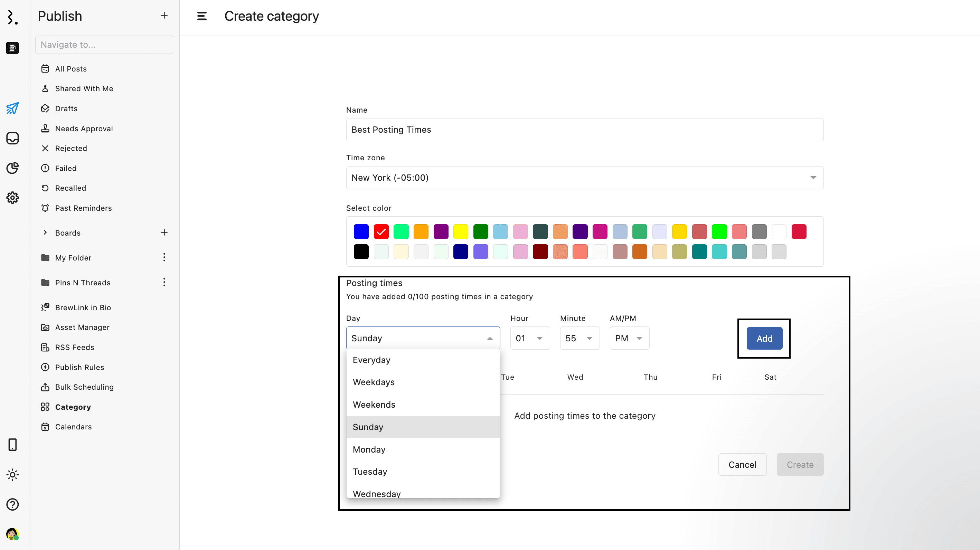980x550 pixels.
Task: Open settings gear in left rail
Action: [x=12, y=197]
